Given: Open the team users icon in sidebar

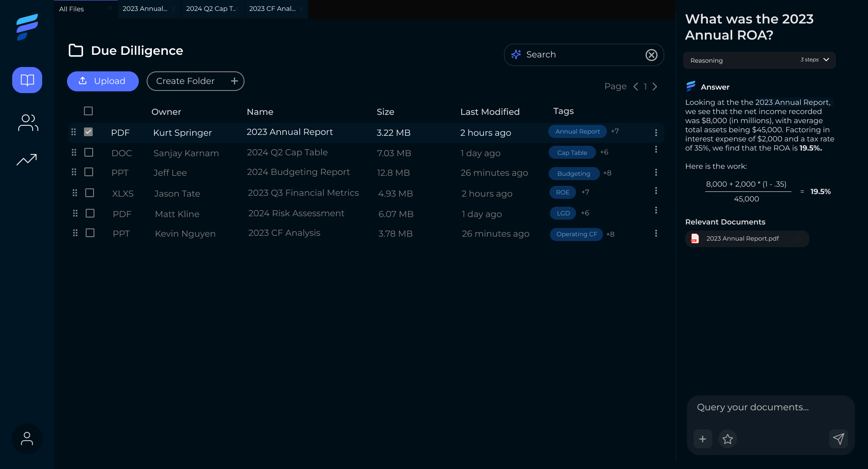Looking at the screenshot, I should (28, 123).
